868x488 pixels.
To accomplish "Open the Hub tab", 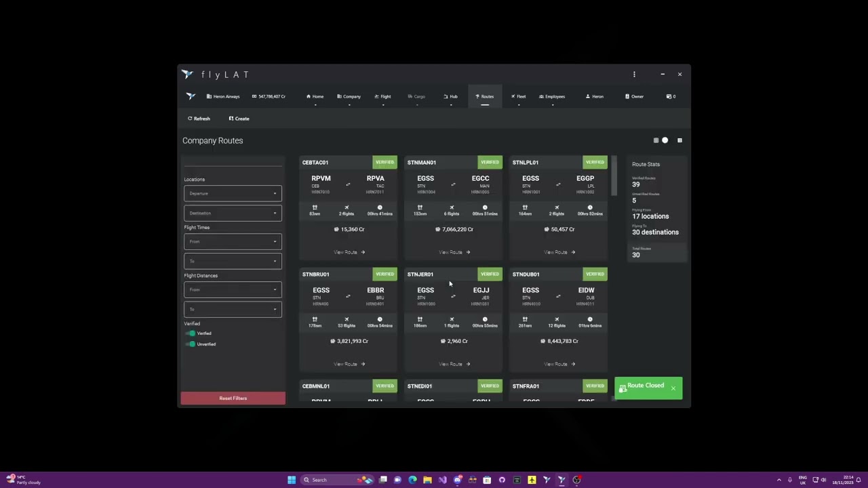I will click(x=450, y=96).
